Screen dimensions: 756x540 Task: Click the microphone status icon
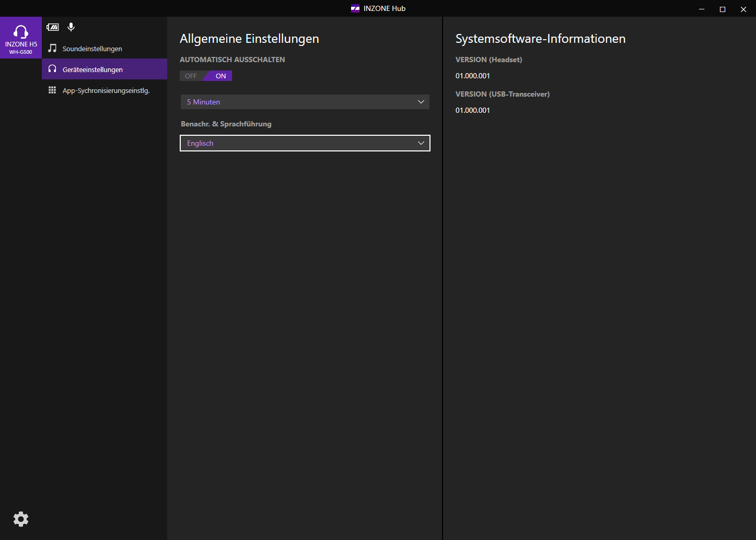tap(71, 27)
